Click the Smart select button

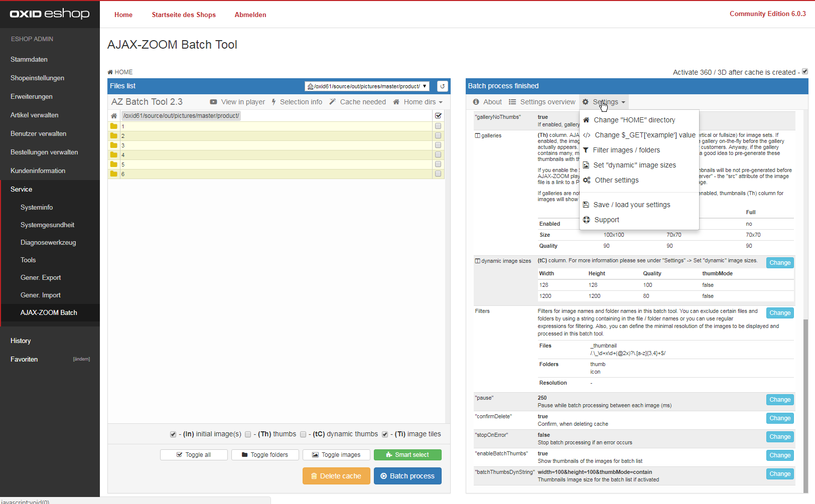click(408, 455)
